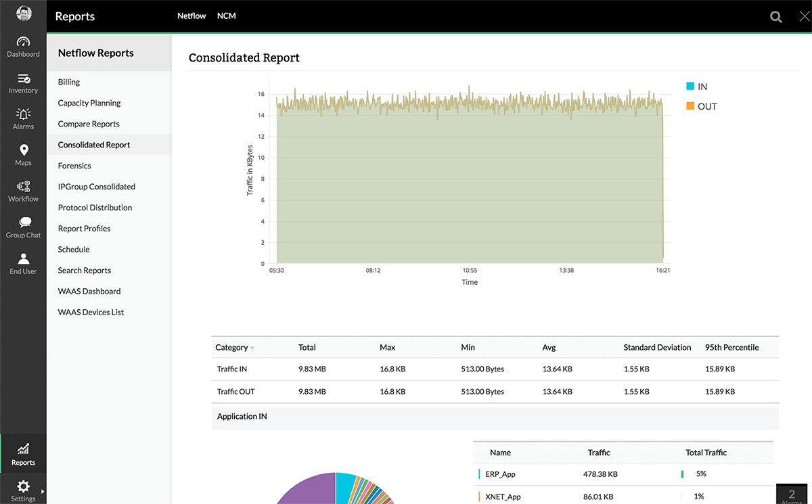Screen dimensions: 812x504
Task: Select End User in sidebar
Action: (x=23, y=264)
